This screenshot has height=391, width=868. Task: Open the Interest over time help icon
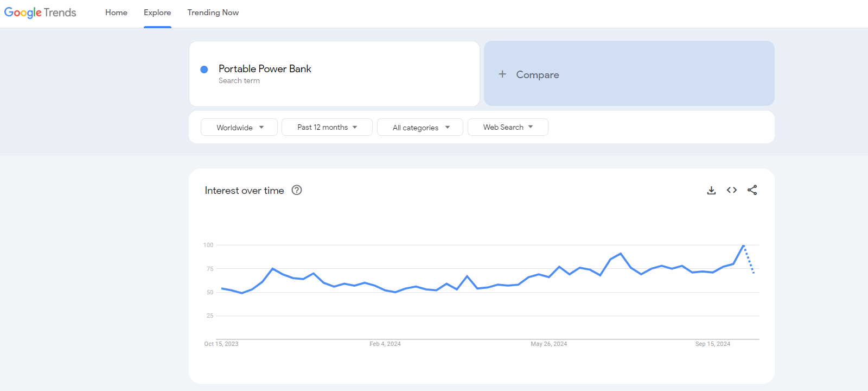297,190
